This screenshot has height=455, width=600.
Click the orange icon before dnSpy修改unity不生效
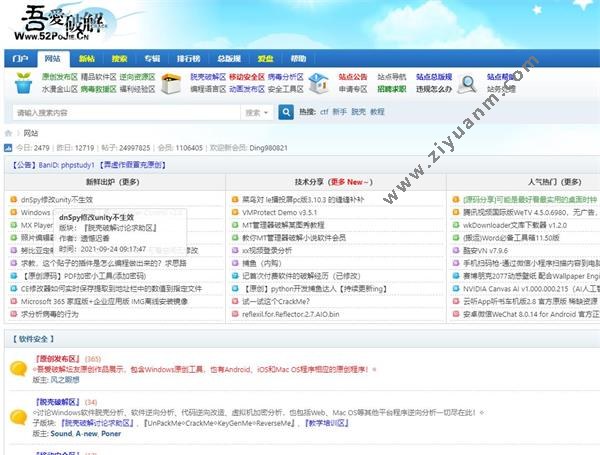click(14, 199)
